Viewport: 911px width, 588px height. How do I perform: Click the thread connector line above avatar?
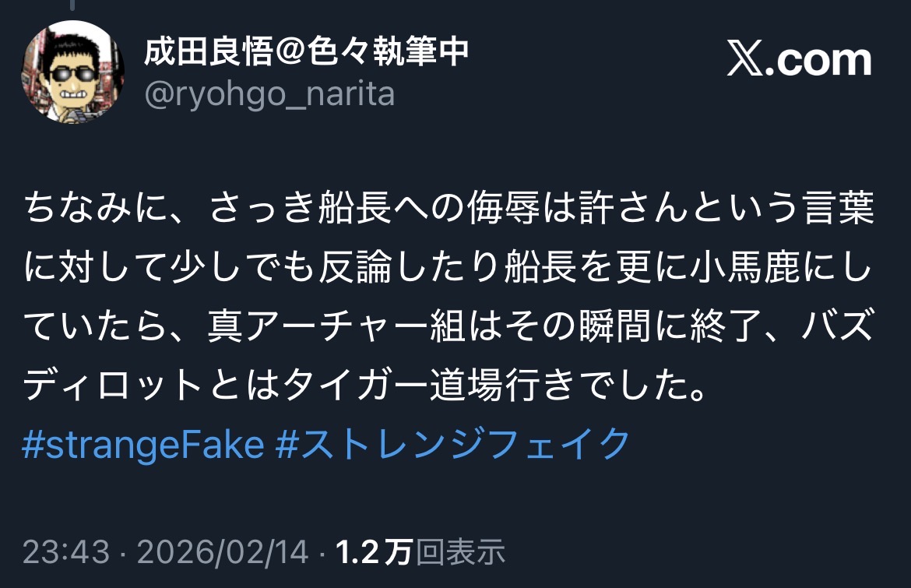[x=72, y=5]
